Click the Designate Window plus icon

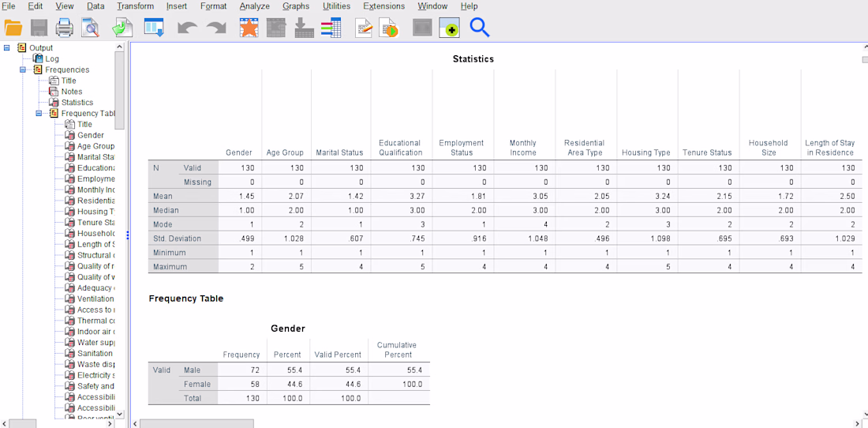(x=450, y=28)
